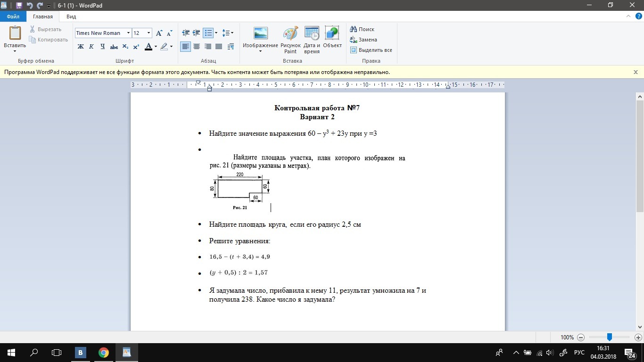Toggle bold (Ж) formatting

(81, 47)
